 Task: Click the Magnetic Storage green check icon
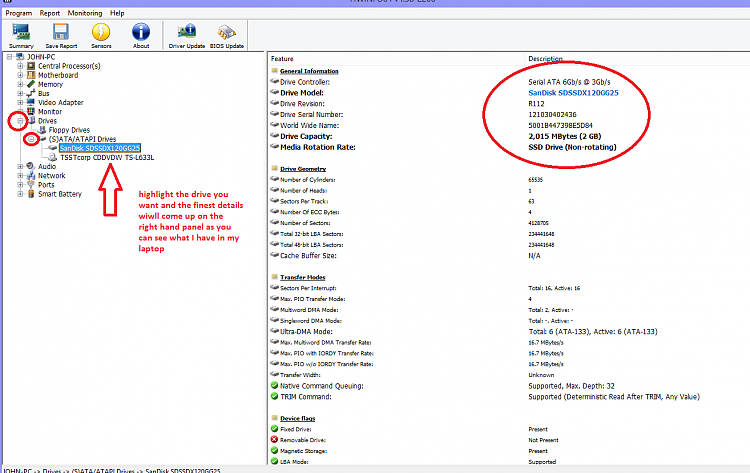tap(274, 450)
